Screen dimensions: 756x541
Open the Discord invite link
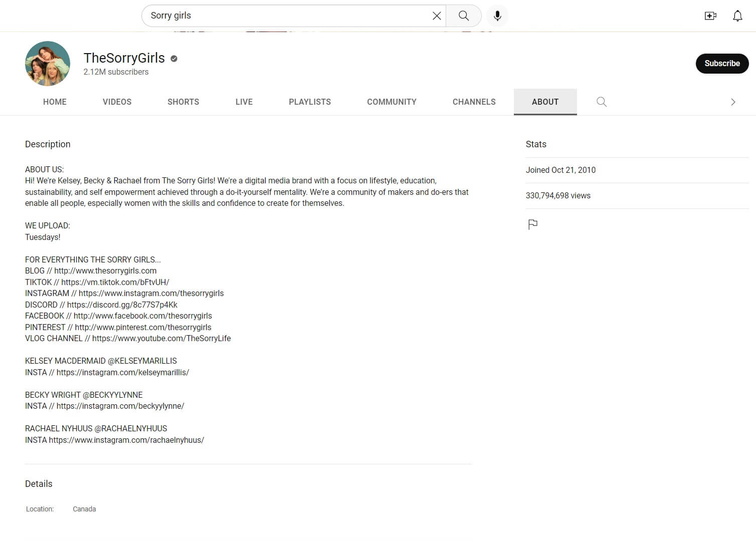tap(122, 305)
